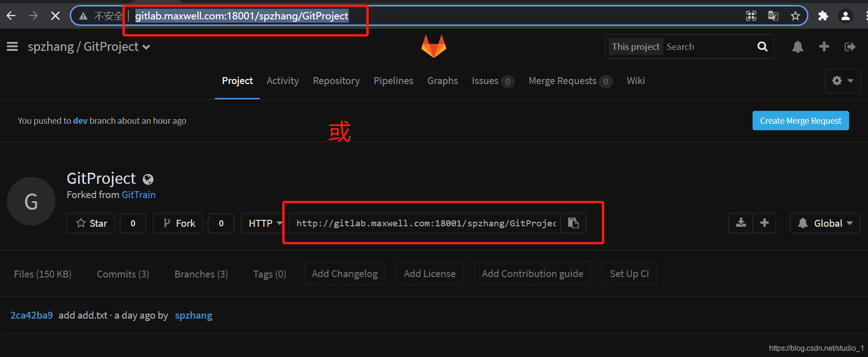This screenshot has width=868, height=357.
Task: Remove the 'This project' search scope label
Action: click(x=636, y=47)
